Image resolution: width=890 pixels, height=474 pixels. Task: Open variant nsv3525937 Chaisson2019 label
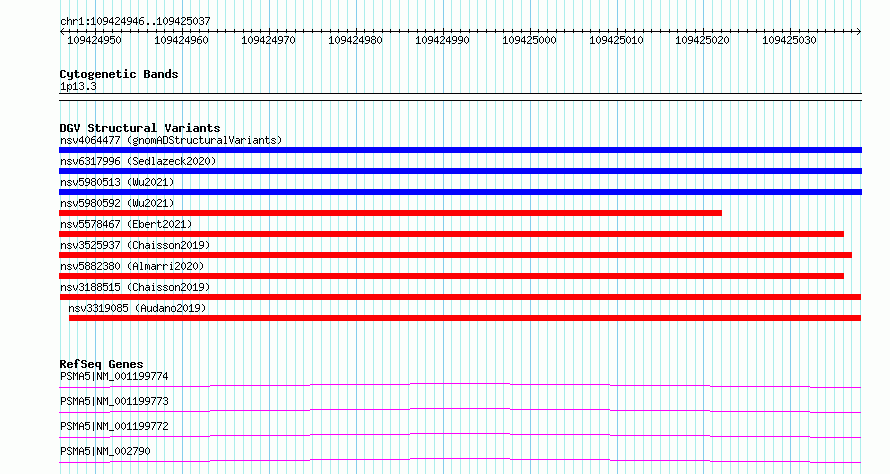pyautogui.click(x=135, y=245)
